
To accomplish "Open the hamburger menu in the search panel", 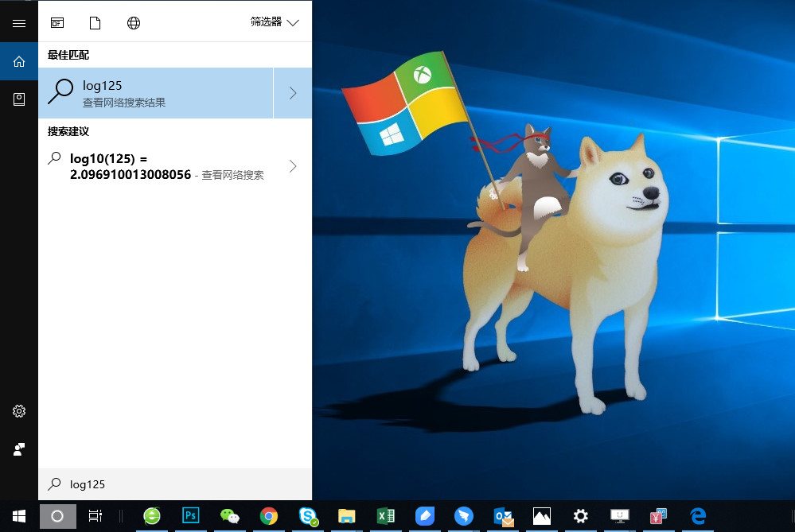I will click(x=19, y=22).
